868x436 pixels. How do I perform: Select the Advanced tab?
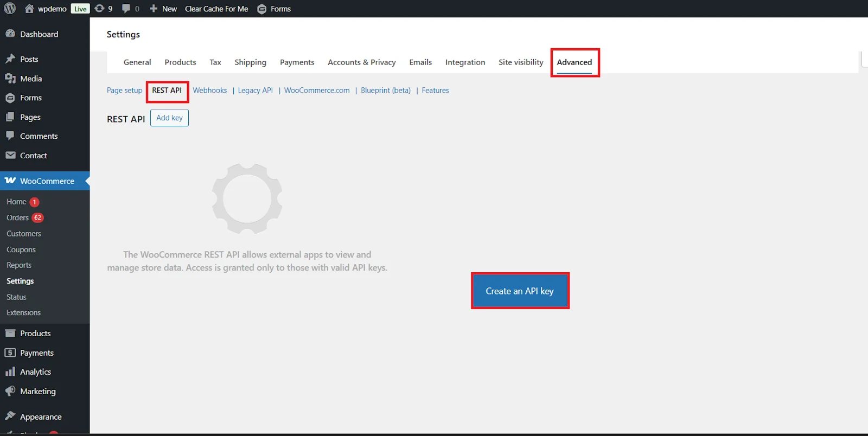tap(575, 62)
